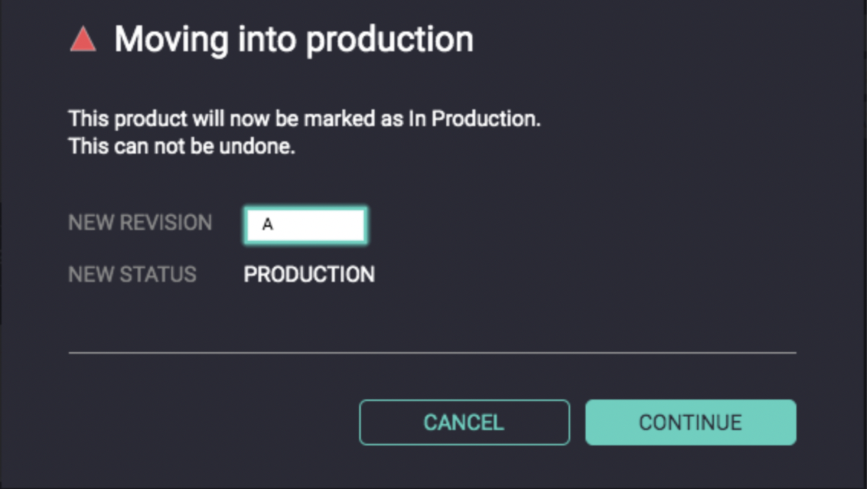Image resolution: width=868 pixels, height=489 pixels.
Task: Confirm moving product into production with Continue
Action: (690, 422)
